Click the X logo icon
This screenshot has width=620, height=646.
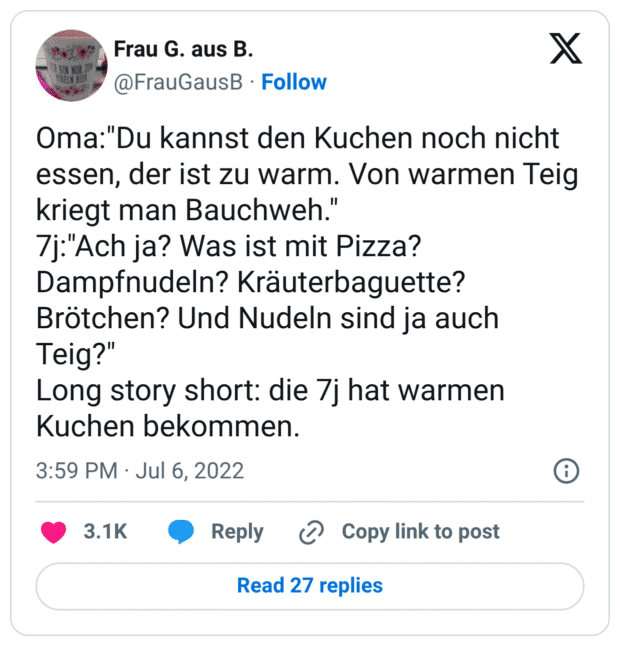[x=566, y=49]
